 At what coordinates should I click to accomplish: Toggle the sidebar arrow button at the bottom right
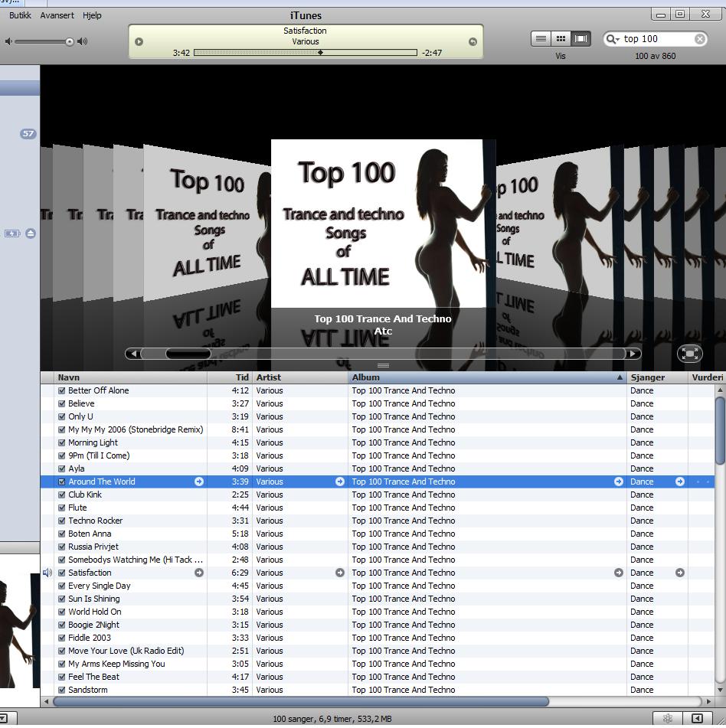point(697,718)
